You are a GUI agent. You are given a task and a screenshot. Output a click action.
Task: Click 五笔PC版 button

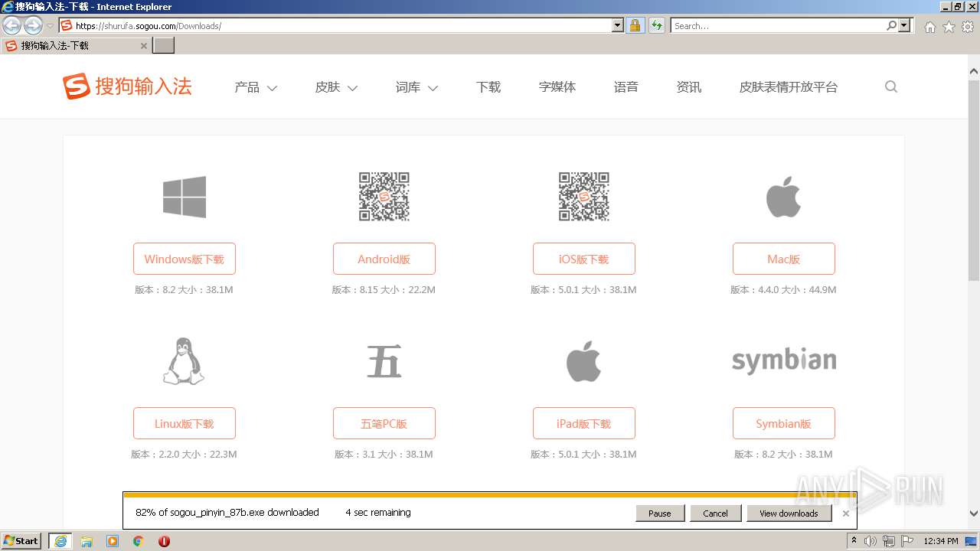point(384,423)
